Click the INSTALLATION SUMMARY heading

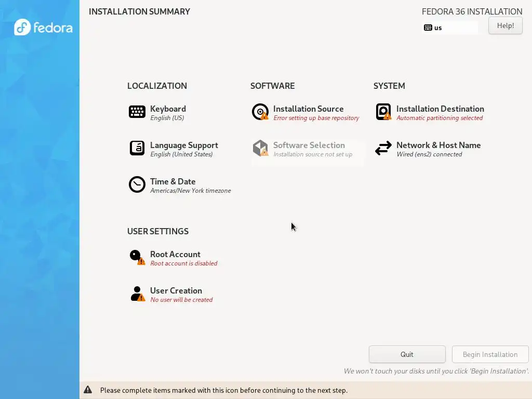pos(139,11)
